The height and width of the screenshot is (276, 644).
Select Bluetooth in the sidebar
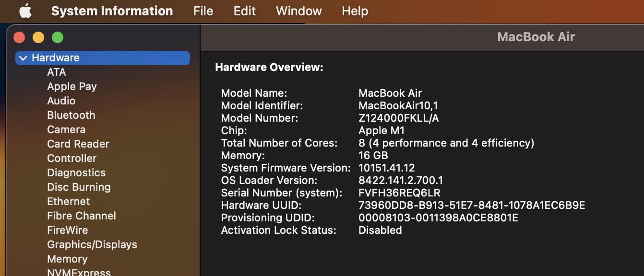pyautogui.click(x=71, y=115)
